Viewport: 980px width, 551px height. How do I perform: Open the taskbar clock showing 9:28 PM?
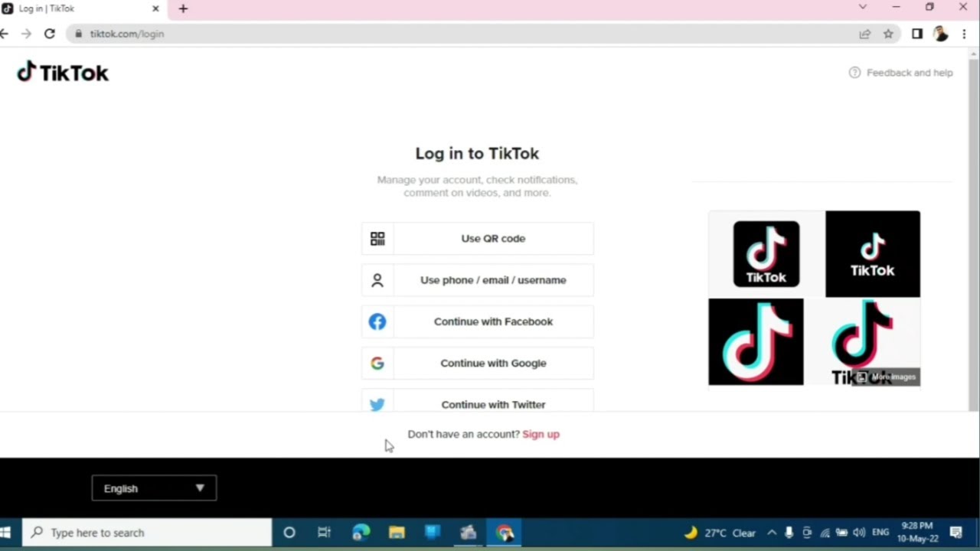(x=917, y=532)
